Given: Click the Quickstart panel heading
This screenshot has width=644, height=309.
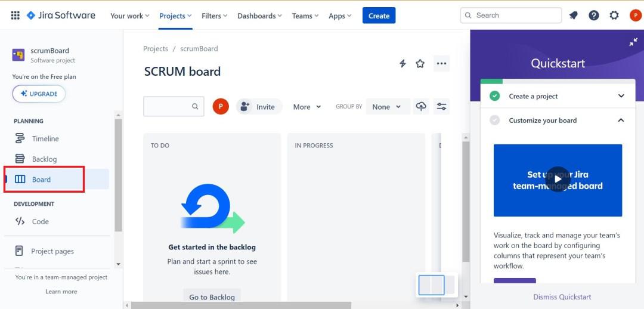Looking at the screenshot, I should (x=558, y=63).
